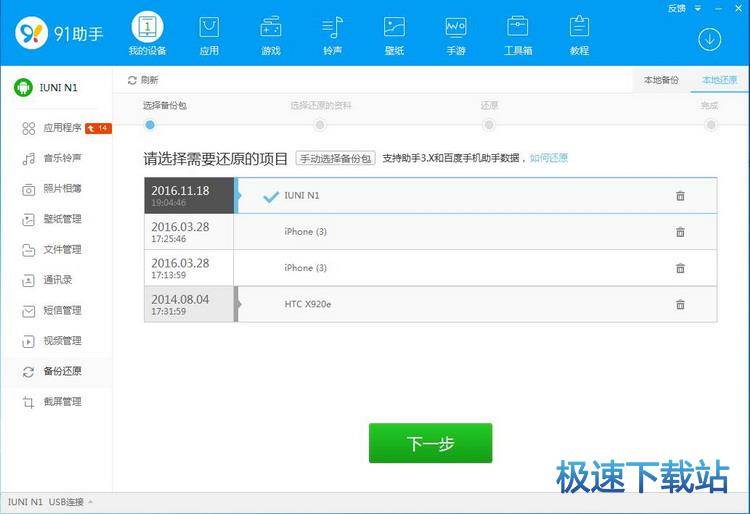Open the 如何还原 how-to-restore link

(549, 158)
